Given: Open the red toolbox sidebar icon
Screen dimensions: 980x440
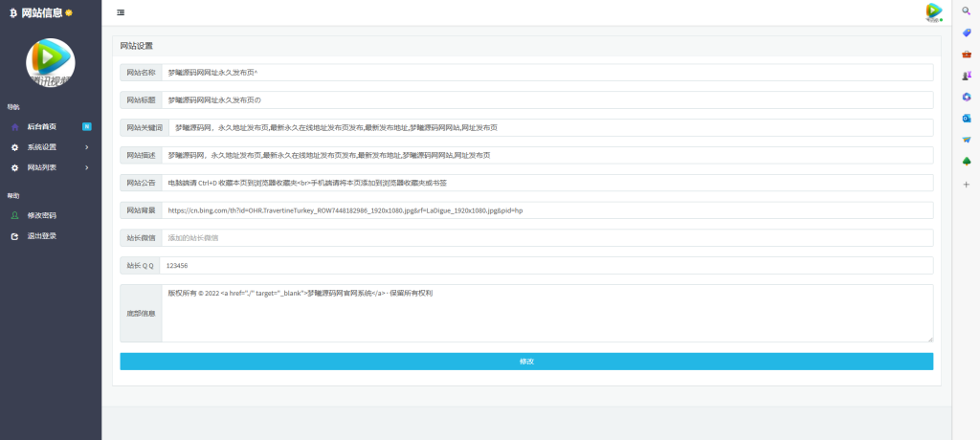Looking at the screenshot, I should 966,54.
